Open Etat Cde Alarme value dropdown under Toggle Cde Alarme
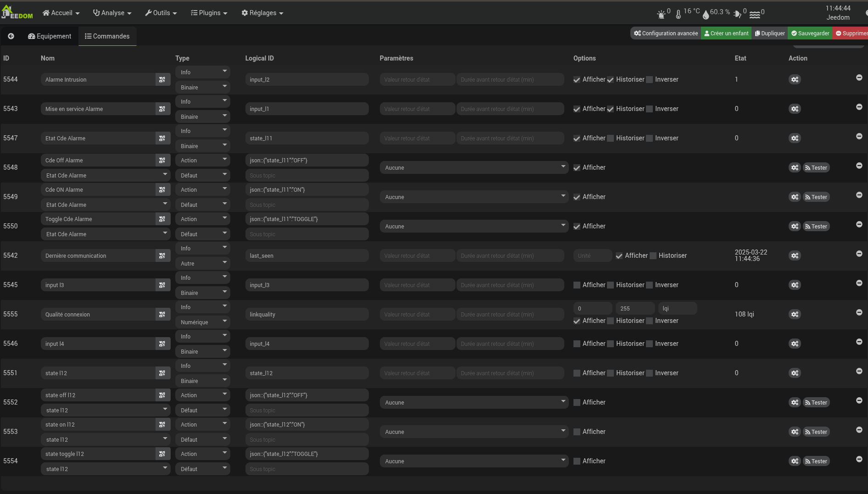Viewport: 868px width, 494px height. point(106,234)
